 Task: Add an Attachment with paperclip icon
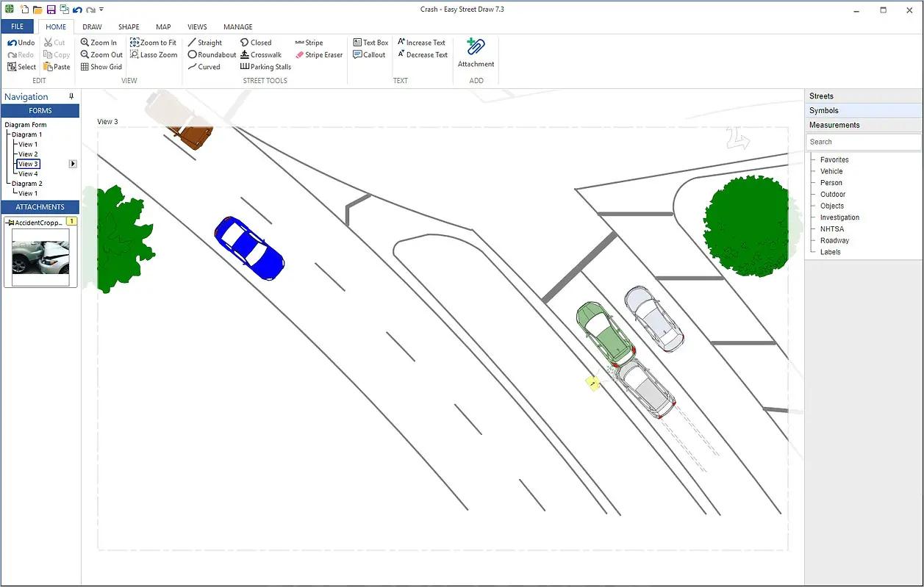(476, 53)
